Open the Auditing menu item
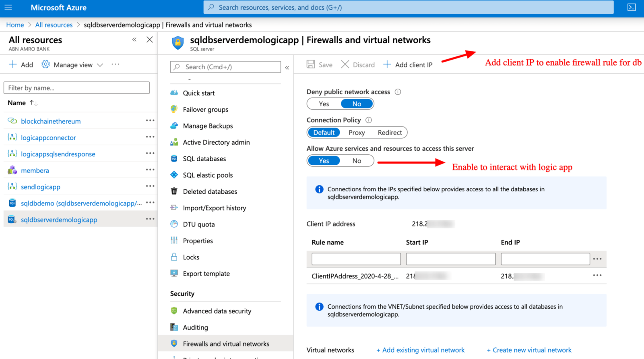This screenshot has height=359, width=644. pyautogui.click(x=195, y=328)
